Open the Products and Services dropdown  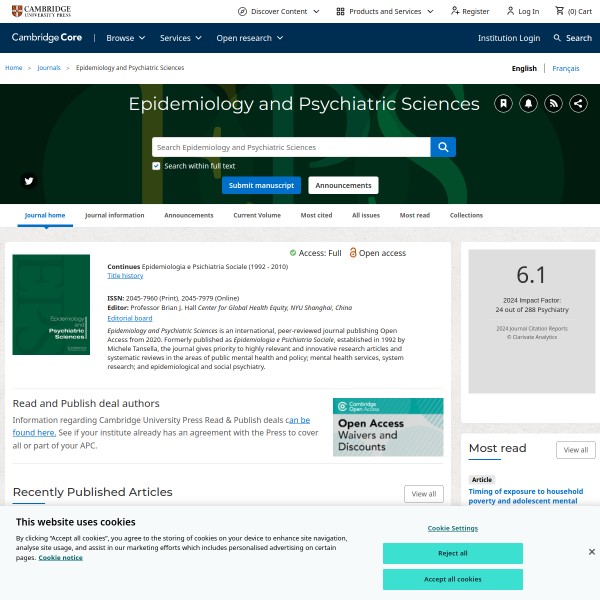[x=385, y=11]
